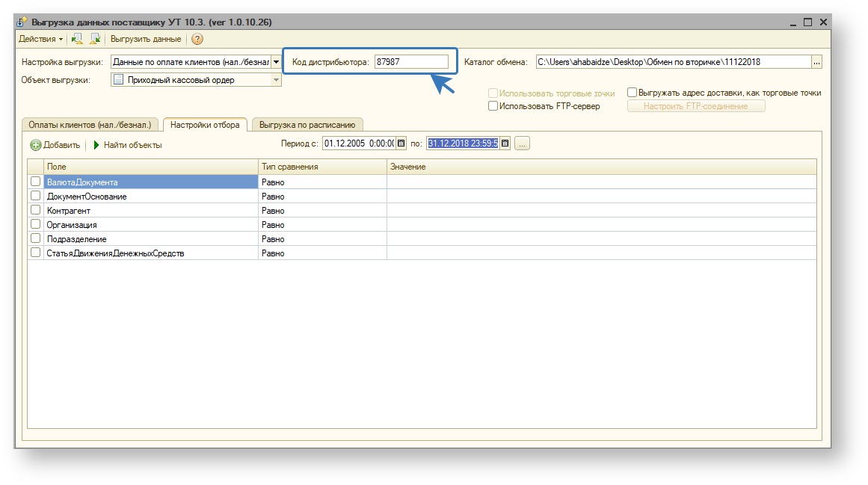Screen dimensions: 868x485
Task: Click the second settings icon before Выгрузить данные
Action: (95, 39)
